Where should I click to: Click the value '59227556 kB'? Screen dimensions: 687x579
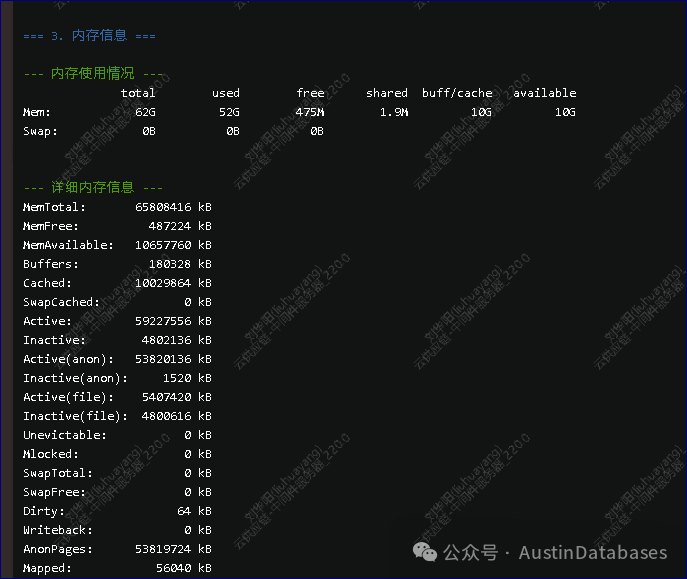point(173,321)
